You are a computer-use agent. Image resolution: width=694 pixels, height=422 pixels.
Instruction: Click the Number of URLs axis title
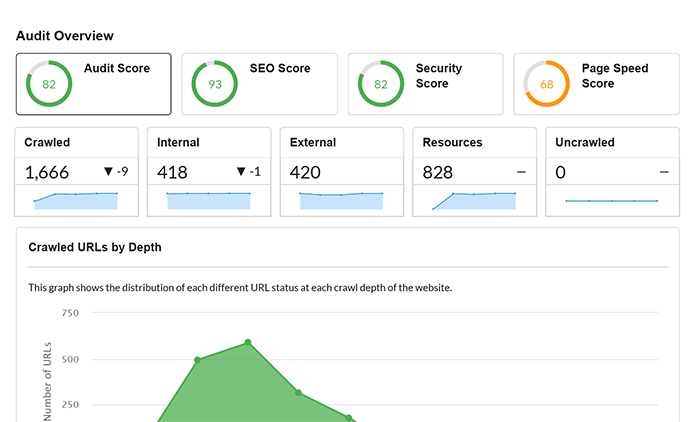pos(47,381)
